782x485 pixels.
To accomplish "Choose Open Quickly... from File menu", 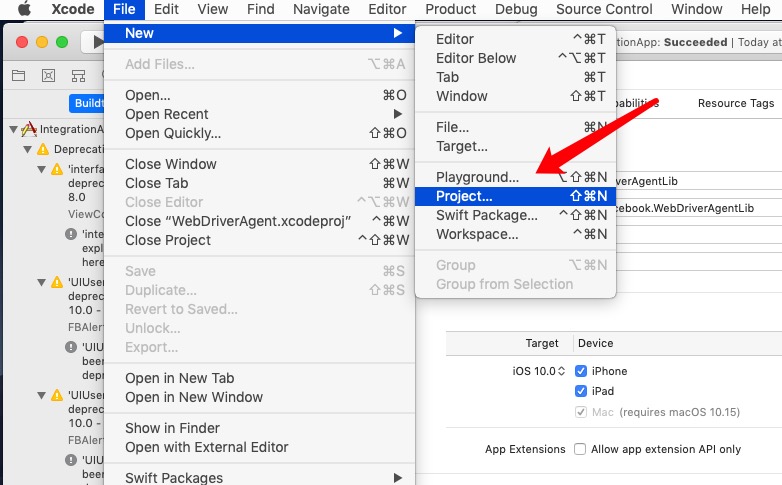I will (x=173, y=133).
